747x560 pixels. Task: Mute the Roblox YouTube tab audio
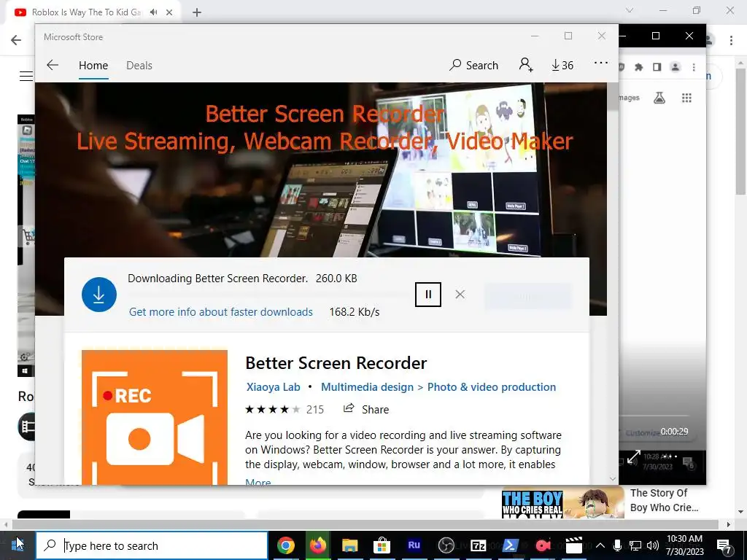tap(153, 12)
